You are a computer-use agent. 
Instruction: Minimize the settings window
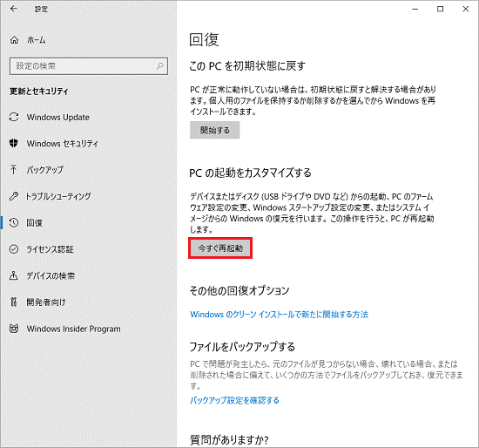415,10
